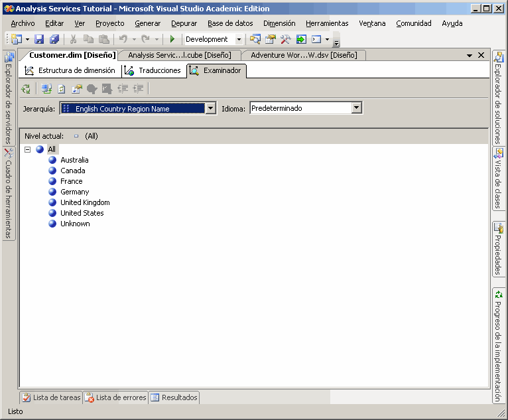Select the United Kingdom member
508x420 pixels.
[x=85, y=202]
